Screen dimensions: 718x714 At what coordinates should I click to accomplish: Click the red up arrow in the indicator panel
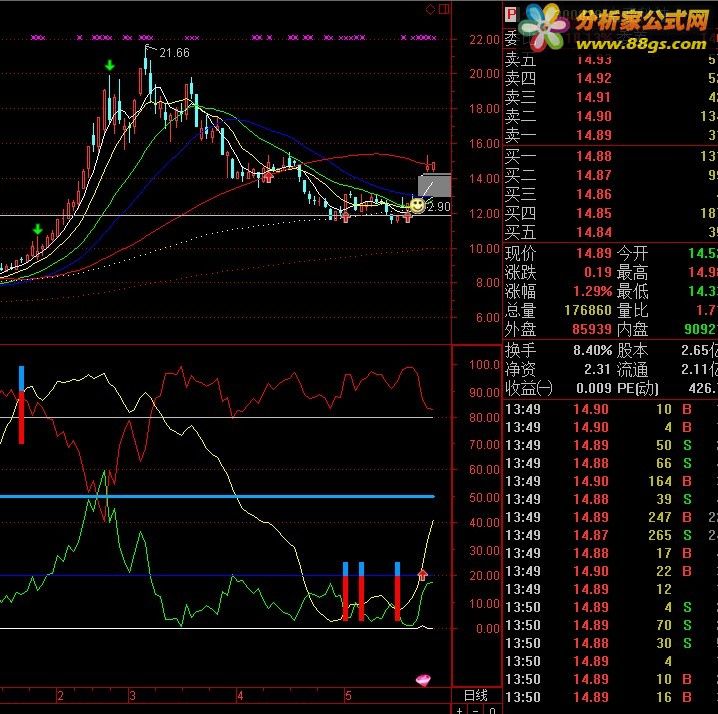click(x=422, y=574)
